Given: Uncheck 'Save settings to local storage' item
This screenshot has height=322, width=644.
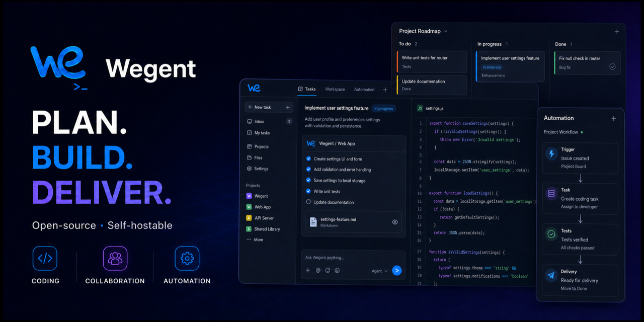Looking at the screenshot, I should pos(309,180).
